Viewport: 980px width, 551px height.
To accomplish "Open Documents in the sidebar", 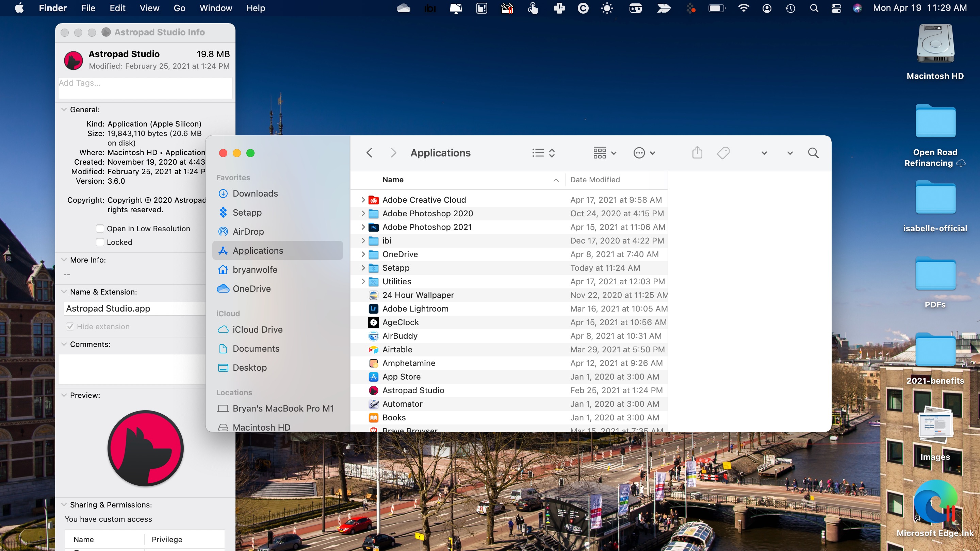I will coord(277,348).
